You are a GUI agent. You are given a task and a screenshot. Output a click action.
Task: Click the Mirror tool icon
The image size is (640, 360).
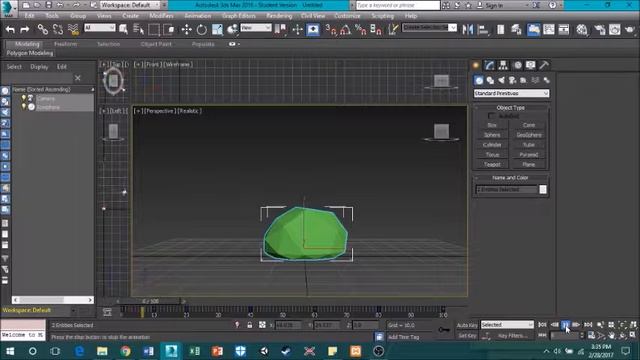coord(468,29)
